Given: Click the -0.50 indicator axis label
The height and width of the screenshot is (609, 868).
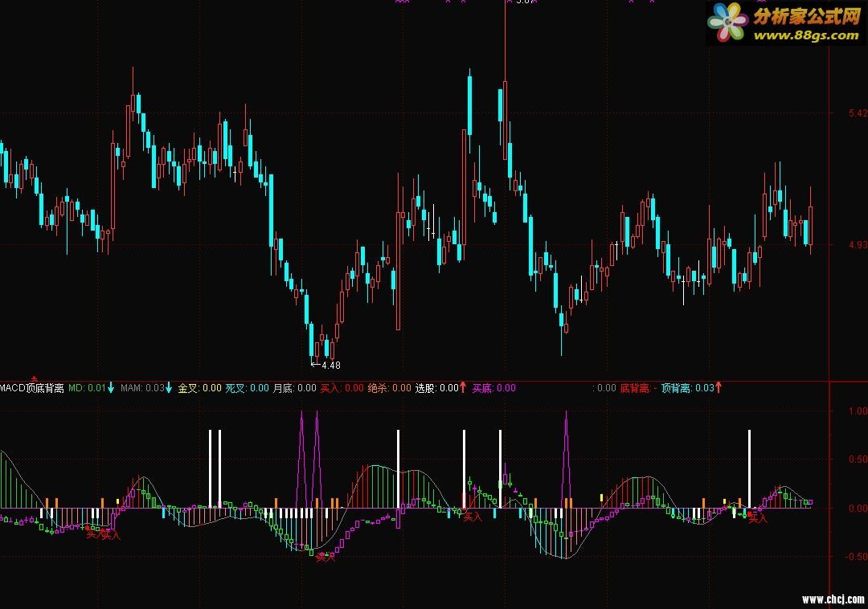Looking at the screenshot, I should click(x=857, y=557).
